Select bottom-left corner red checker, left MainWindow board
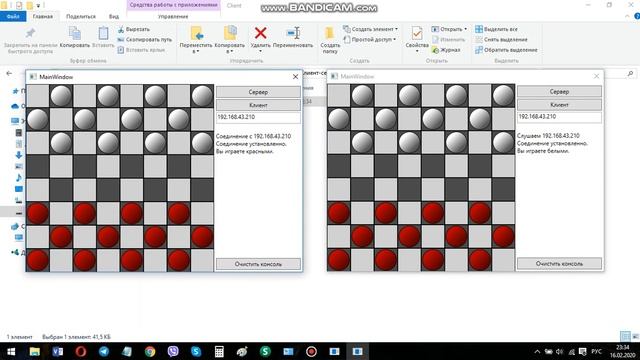The height and width of the screenshot is (360, 640). pos(38,260)
